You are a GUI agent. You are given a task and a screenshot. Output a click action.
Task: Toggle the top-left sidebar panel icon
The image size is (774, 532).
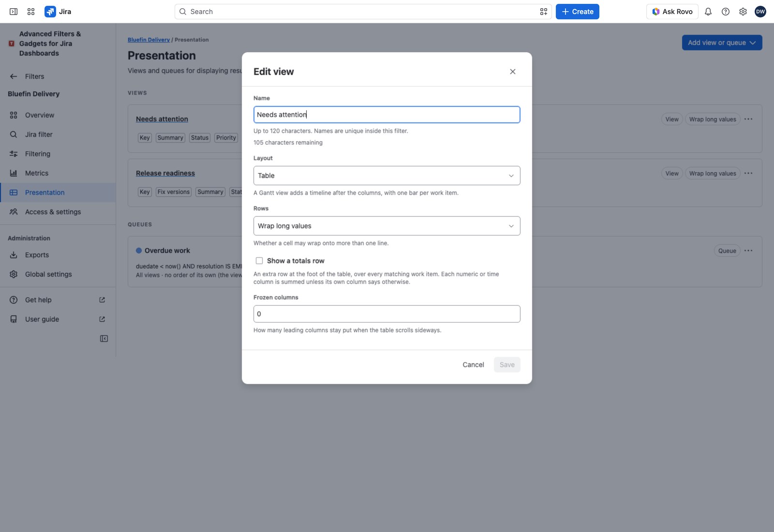pyautogui.click(x=14, y=12)
